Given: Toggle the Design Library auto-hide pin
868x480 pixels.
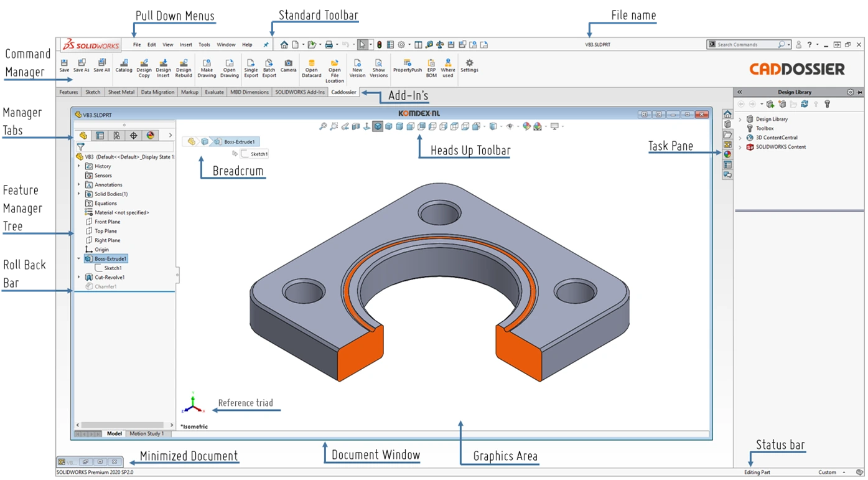Looking at the screenshot, I should pos(859,92).
